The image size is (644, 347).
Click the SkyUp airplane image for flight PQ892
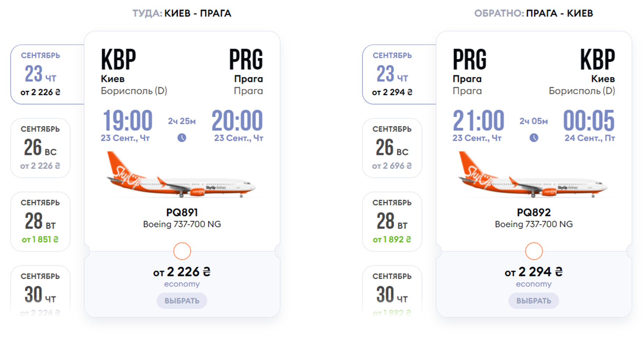point(533,175)
